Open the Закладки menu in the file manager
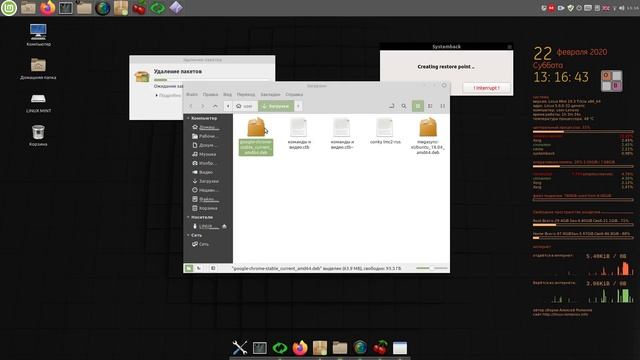 click(x=270, y=94)
